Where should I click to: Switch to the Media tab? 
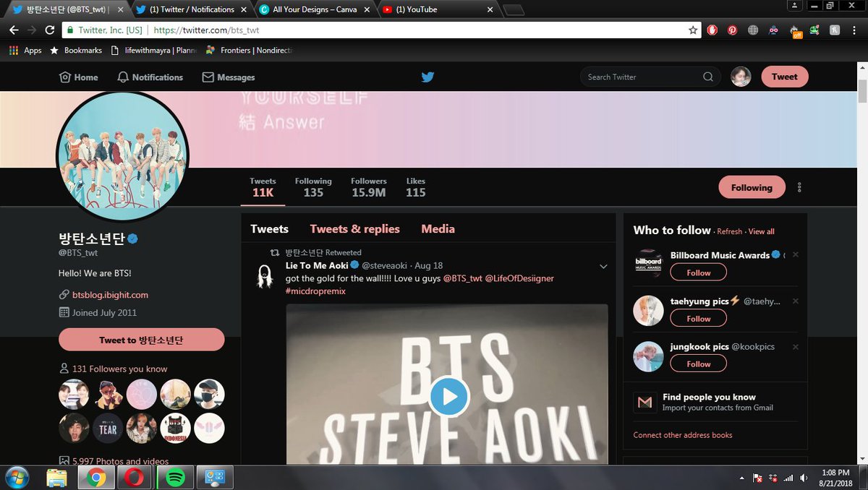click(438, 228)
